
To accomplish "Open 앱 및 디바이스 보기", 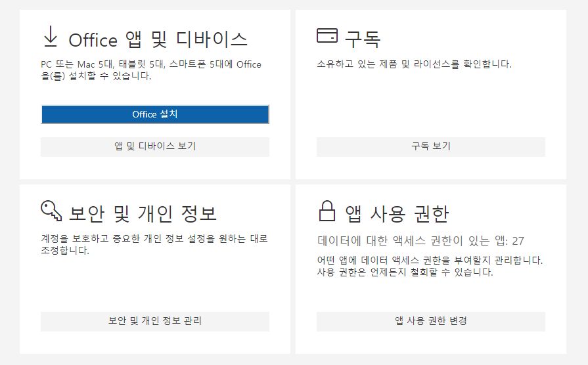I will point(155,146).
